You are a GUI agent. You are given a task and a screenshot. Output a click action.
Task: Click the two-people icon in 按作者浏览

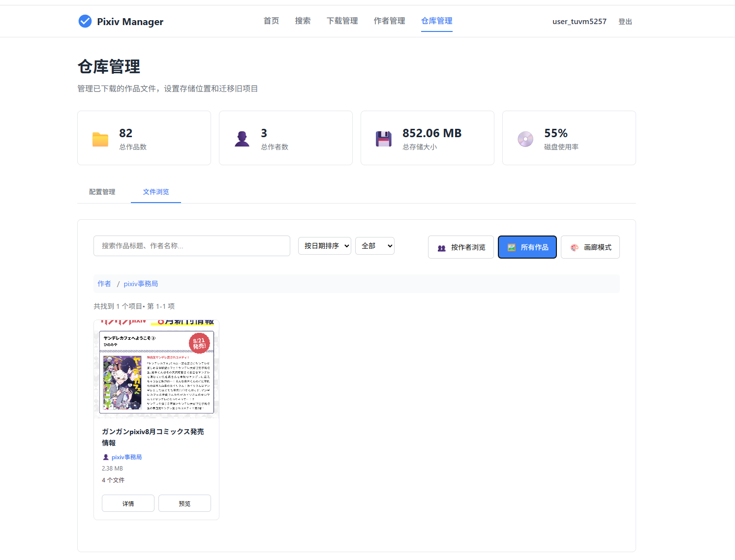click(442, 248)
